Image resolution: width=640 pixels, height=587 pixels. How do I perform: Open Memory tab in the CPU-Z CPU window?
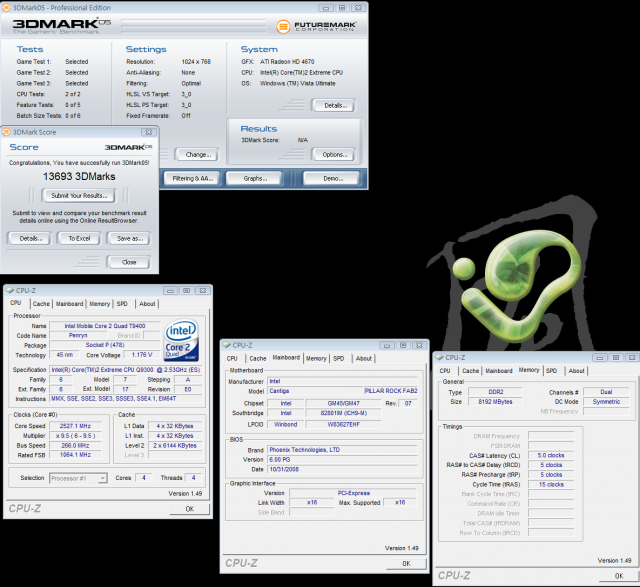coord(100,304)
